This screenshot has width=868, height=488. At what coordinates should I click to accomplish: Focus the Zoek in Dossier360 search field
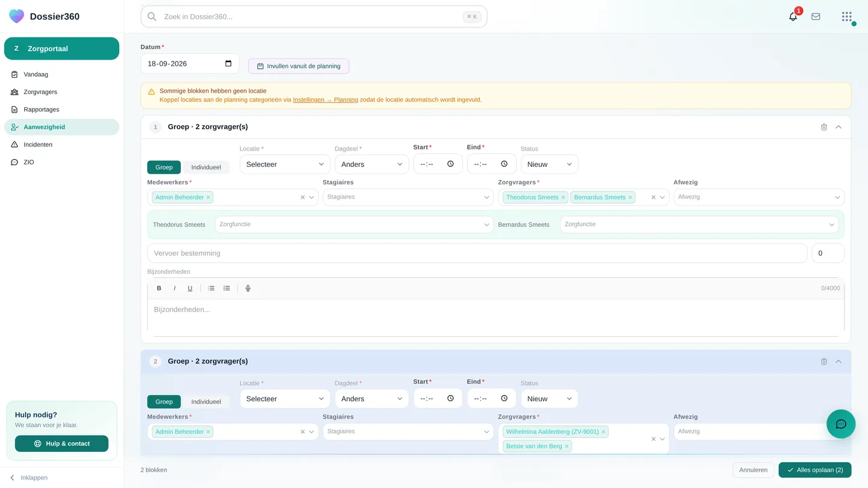[x=314, y=17]
